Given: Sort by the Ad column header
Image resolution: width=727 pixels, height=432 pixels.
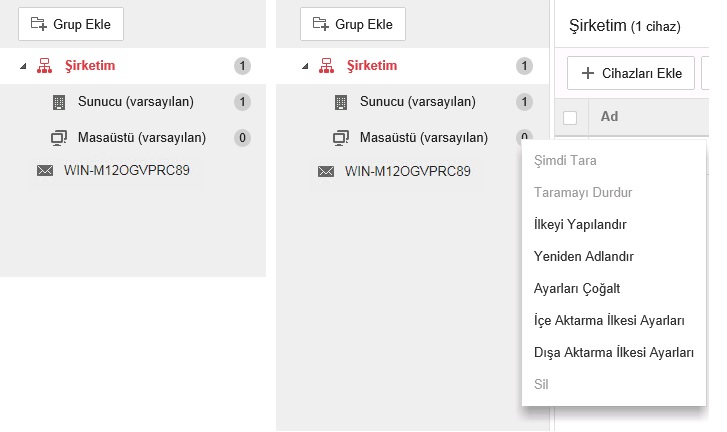Looking at the screenshot, I should [609, 117].
